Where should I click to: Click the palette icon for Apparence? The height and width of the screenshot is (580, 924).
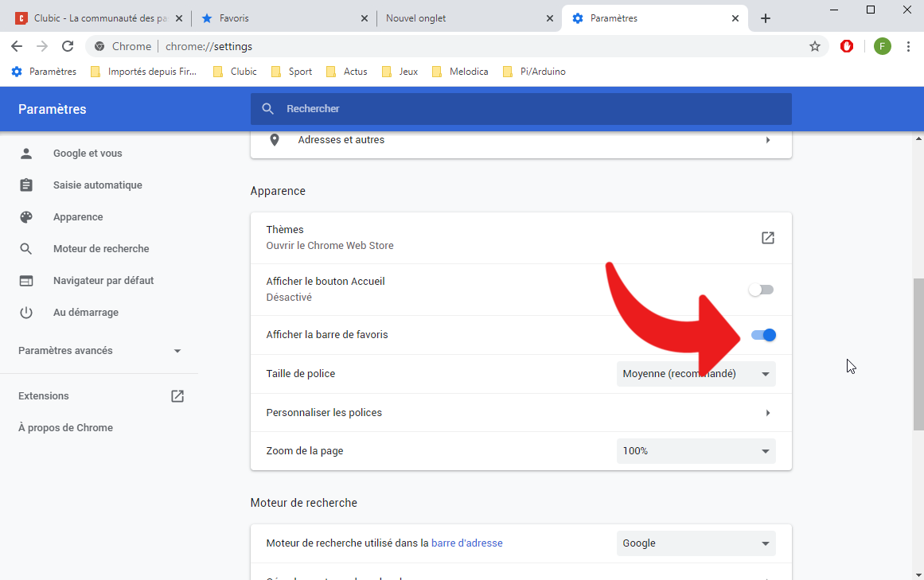(26, 216)
